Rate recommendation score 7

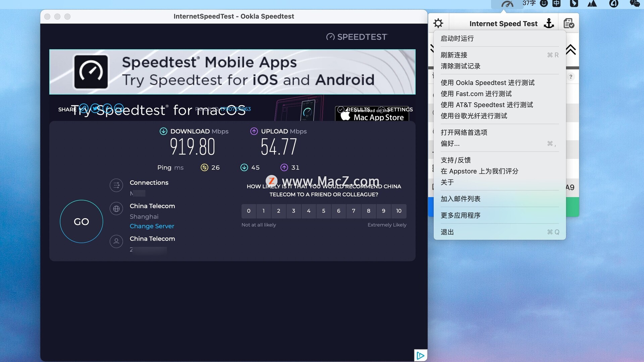(x=354, y=211)
